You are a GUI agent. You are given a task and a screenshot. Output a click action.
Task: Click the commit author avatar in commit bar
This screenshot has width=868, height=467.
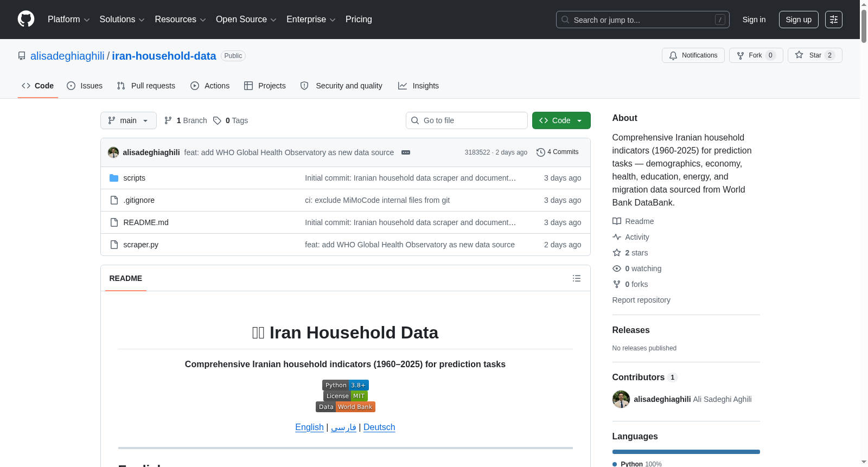tap(113, 152)
